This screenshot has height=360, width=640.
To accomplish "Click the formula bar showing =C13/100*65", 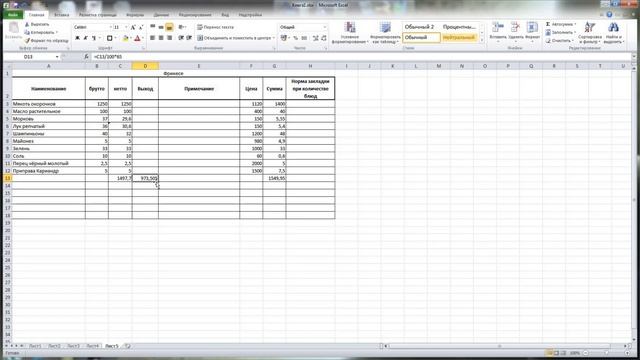I will pos(361,57).
